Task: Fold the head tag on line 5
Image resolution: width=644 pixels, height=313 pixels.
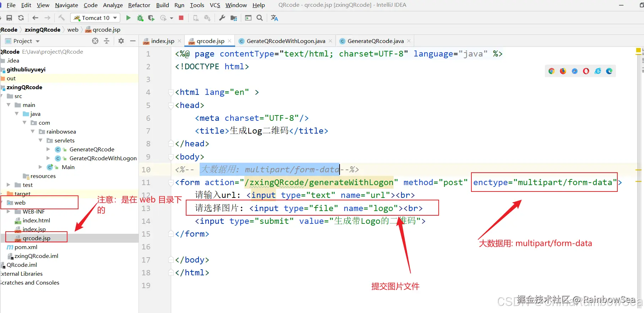Action: 171,106
